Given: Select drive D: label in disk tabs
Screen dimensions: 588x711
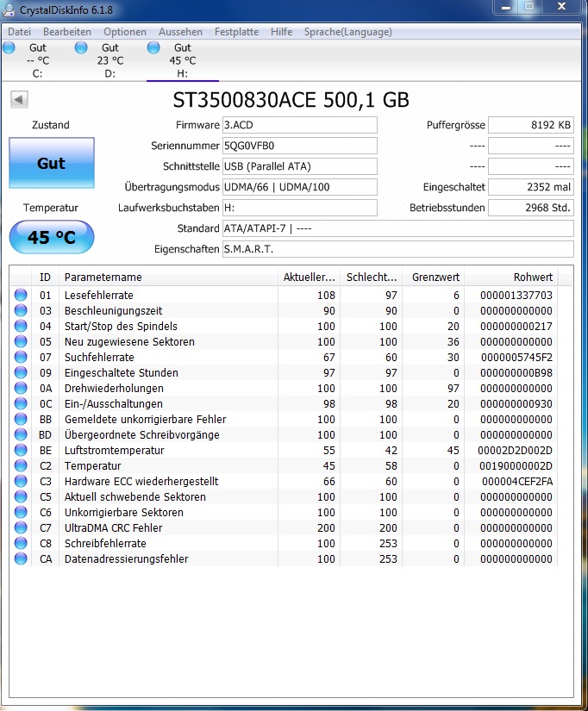Looking at the screenshot, I should (x=109, y=73).
